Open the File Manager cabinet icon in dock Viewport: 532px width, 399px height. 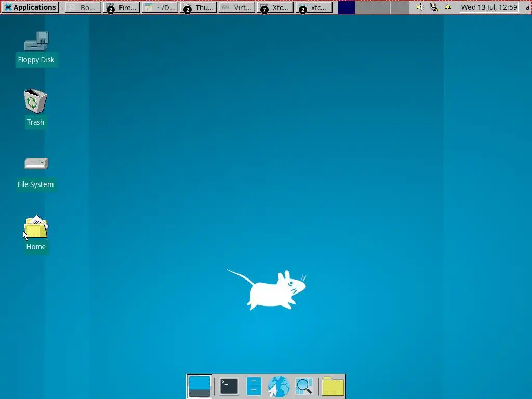pyautogui.click(x=254, y=386)
